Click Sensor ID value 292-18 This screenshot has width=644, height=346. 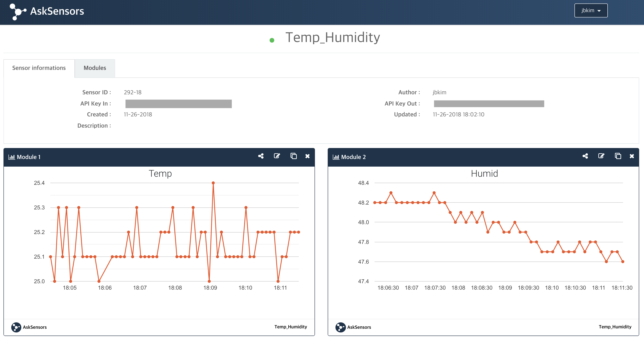click(x=133, y=92)
